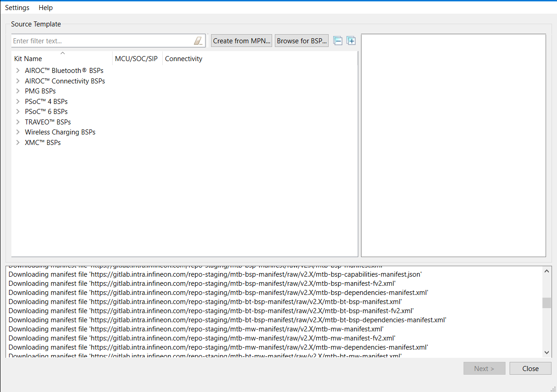Expand the PSoC™ 4 BSPs chevron

(x=18, y=102)
